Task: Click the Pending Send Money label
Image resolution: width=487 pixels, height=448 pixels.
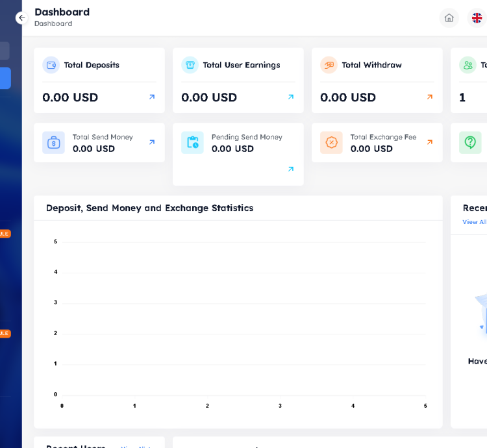Action: tap(247, 137)
